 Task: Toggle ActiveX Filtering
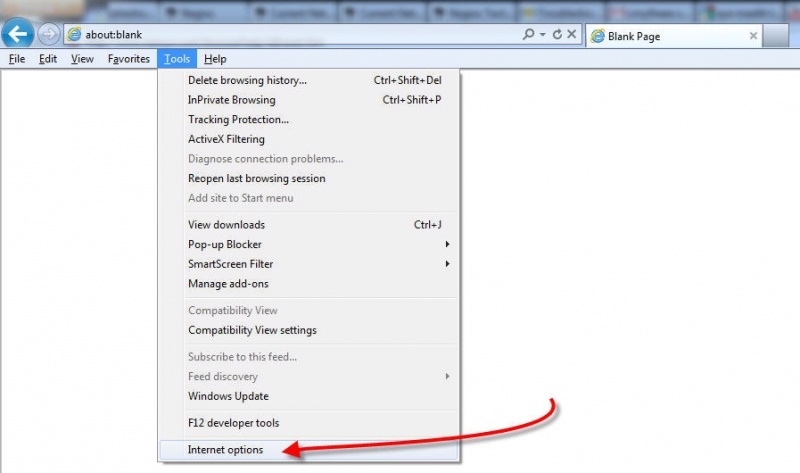pos(308,139)
